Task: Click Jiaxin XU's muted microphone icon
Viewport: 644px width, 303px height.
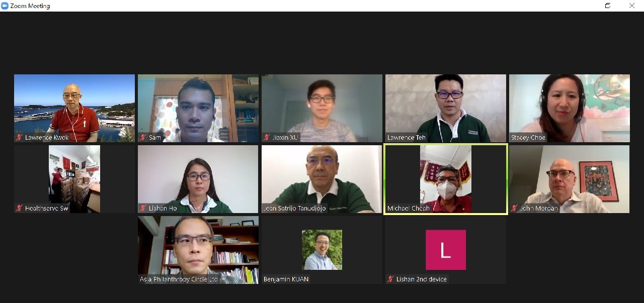Action: coord(267,137)
